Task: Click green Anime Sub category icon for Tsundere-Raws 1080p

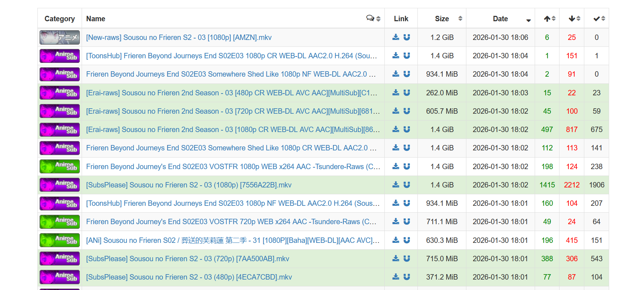Action: (x=60, y=166)
